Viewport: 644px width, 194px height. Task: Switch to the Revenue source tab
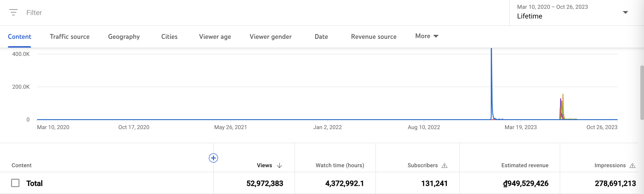click(x=373, y=37)
